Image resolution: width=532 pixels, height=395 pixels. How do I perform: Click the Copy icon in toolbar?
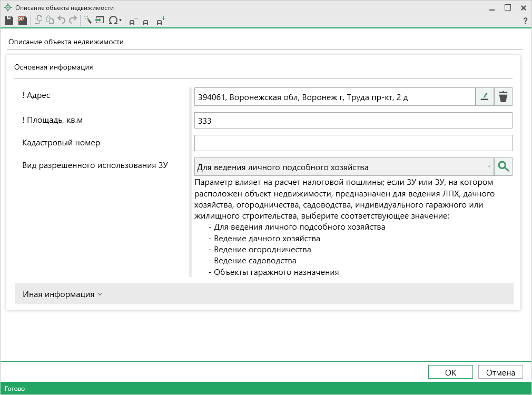38,21
